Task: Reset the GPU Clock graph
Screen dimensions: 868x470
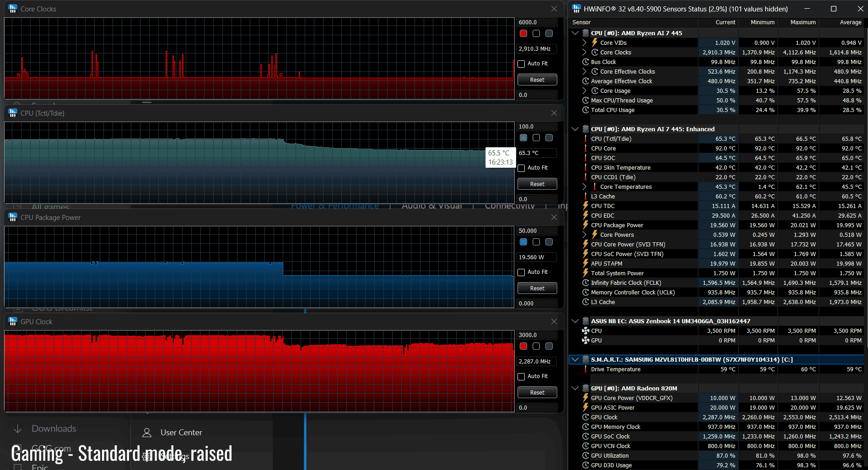Action: coord(537,392)
